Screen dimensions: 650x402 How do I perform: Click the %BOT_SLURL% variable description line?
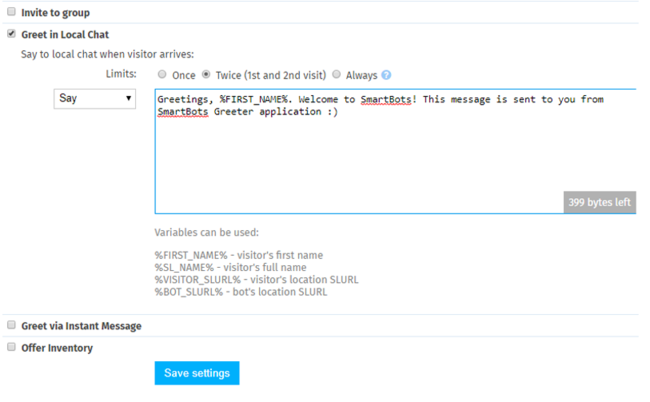pos(241,292)
